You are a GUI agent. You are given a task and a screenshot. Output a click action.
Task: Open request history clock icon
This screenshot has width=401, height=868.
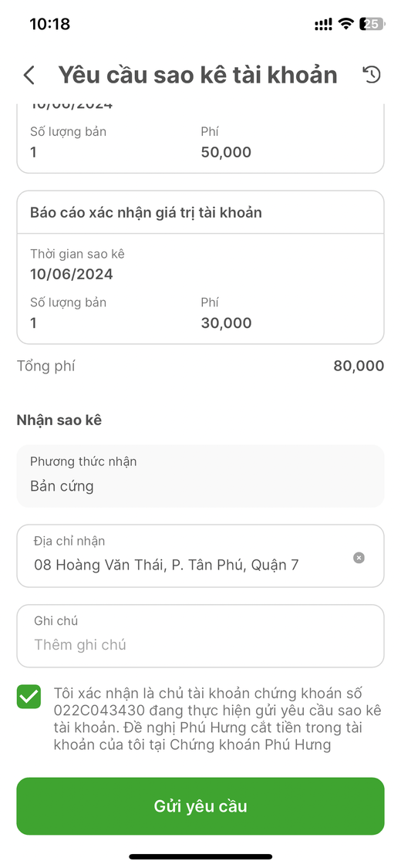(372, 75)
